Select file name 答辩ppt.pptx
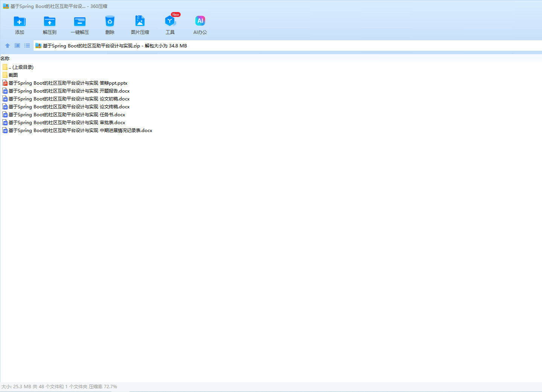The height and width of the screenshot is (392, 542). click(68, 83)
